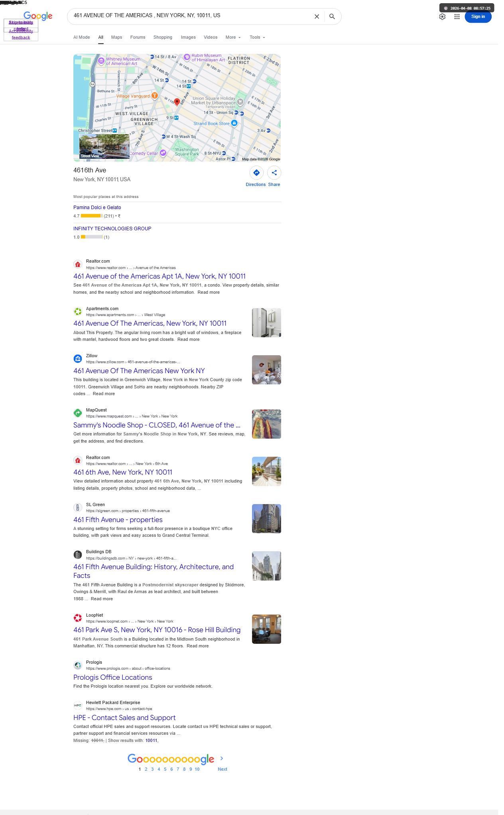Click the magnifying glass search icon
The height and width of the screenshot is (815, 504).
pos(332,17)
